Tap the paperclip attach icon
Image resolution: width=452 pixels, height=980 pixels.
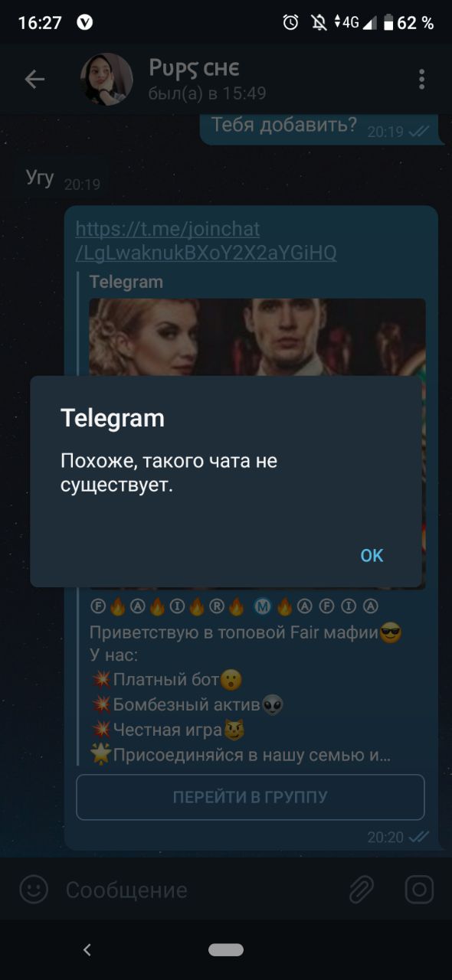click(360, 890)
